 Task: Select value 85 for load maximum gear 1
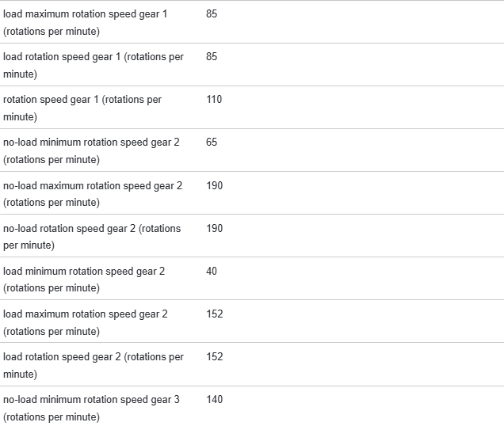pos(212,14)
